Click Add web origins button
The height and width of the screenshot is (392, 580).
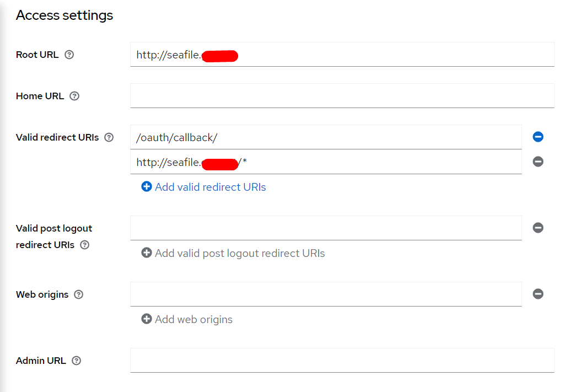coord(187,319)
